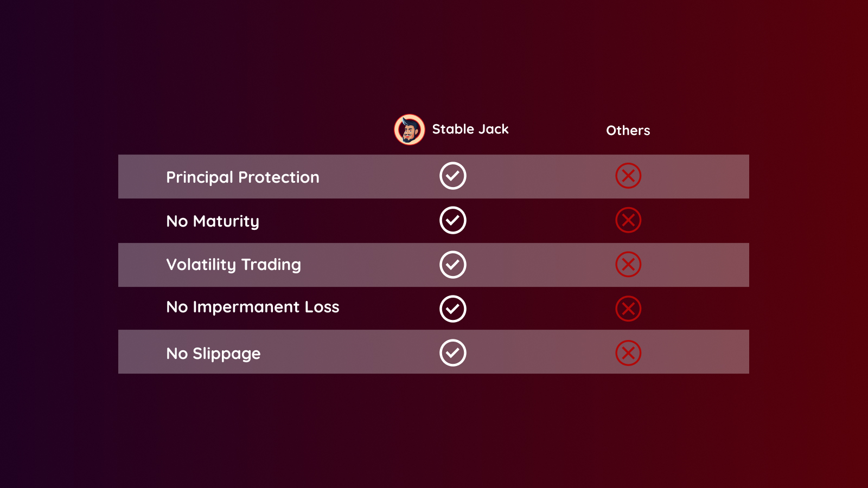The width and height of the screenshot is (868, 488).
Task: Click the red X for No Impermanent Loss
Action: 628,309
